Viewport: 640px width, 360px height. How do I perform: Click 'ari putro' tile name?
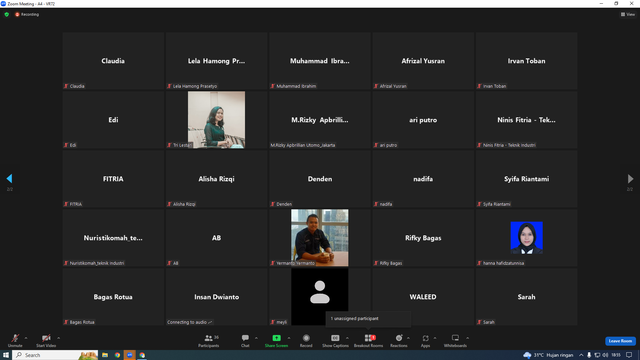click(x=423, y=120)
